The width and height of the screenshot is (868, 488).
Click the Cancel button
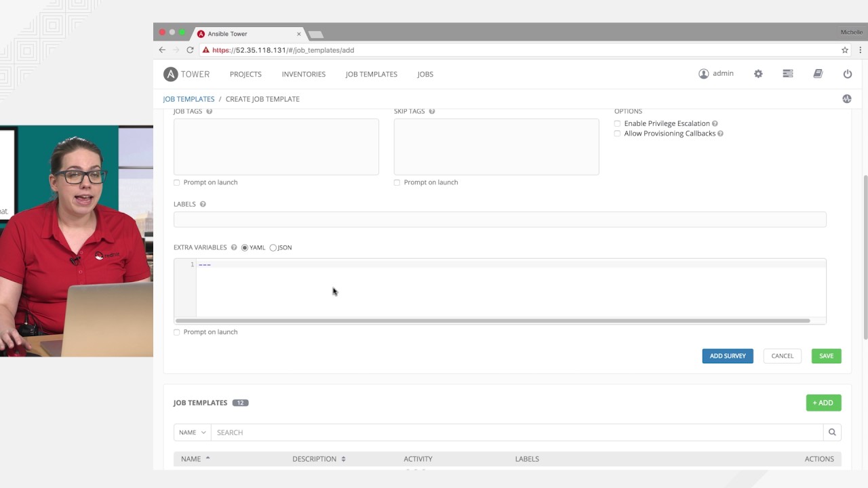click(x=783, y=356)
